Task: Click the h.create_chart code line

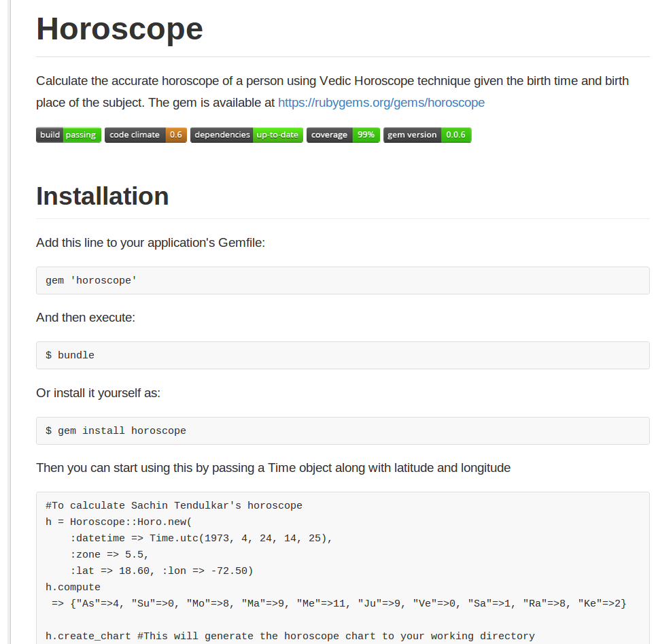Action: tap(290, 636)
